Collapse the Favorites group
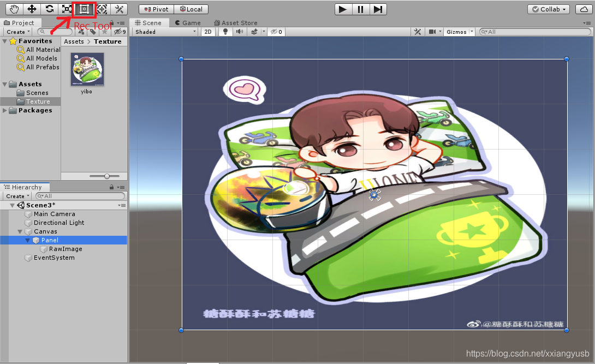 (x=4, y=41)
